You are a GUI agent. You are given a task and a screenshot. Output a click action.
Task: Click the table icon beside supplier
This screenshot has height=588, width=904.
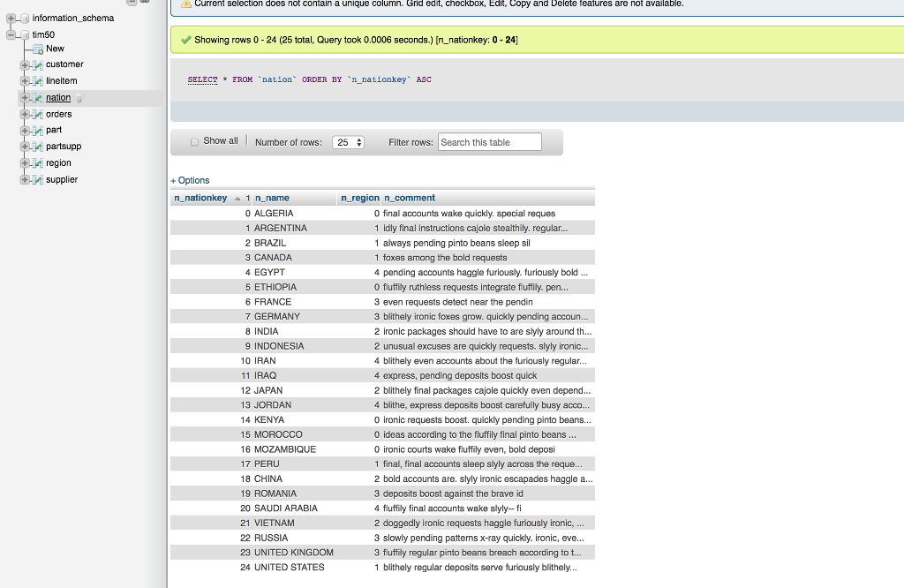pos(39,179)
